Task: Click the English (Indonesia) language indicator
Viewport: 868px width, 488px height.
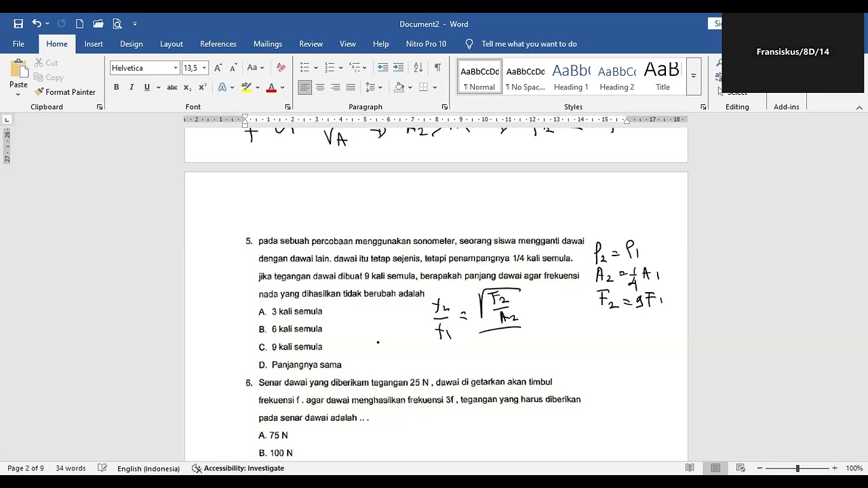Action: (x=149, y=468)
